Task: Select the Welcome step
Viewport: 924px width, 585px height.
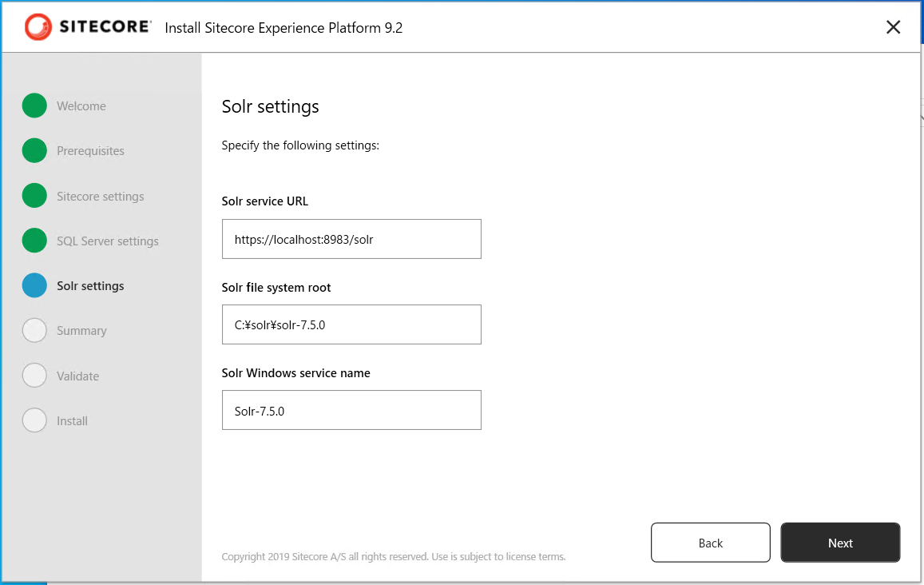Action: pyautogui.click(x=81, y=106)
